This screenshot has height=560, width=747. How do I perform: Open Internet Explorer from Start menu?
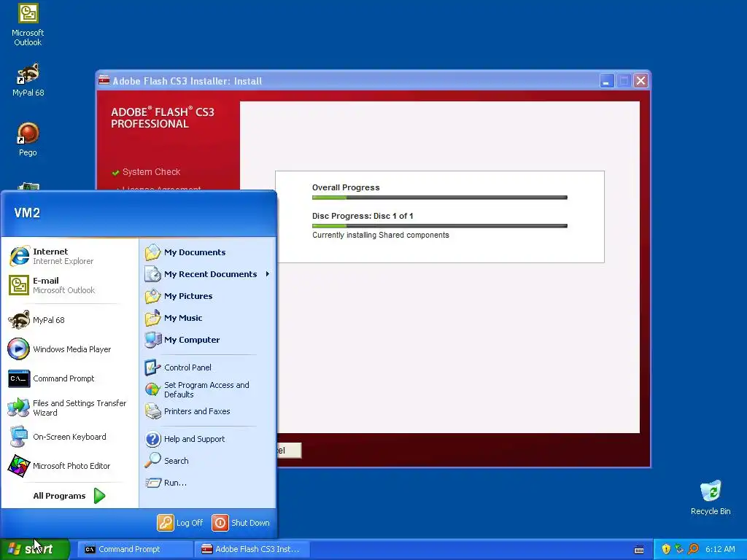[x=52, y=256]
